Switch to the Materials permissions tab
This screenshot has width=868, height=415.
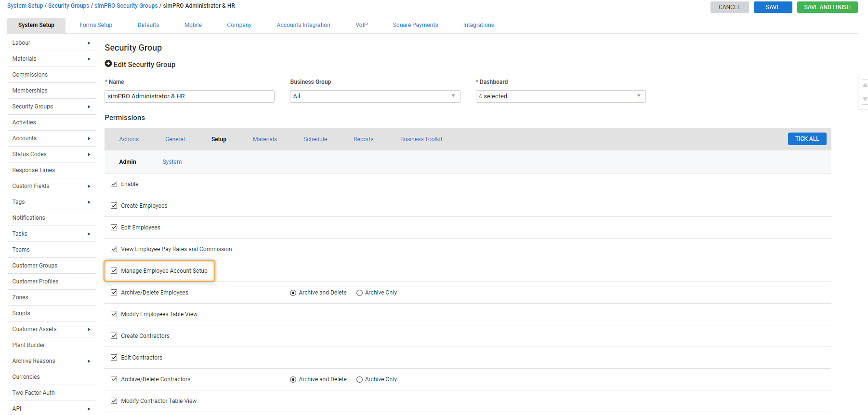(265, 139)
